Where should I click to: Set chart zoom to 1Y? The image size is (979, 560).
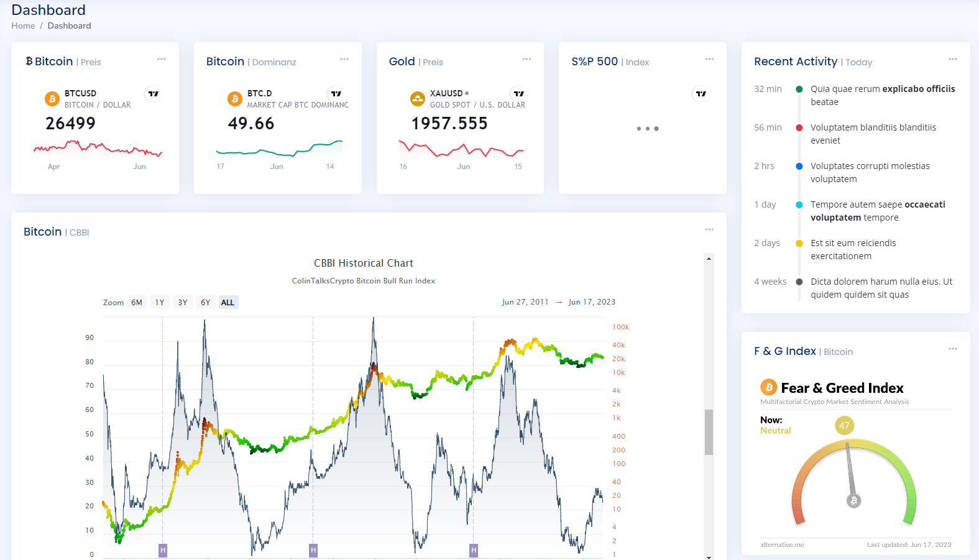point(160,303)
